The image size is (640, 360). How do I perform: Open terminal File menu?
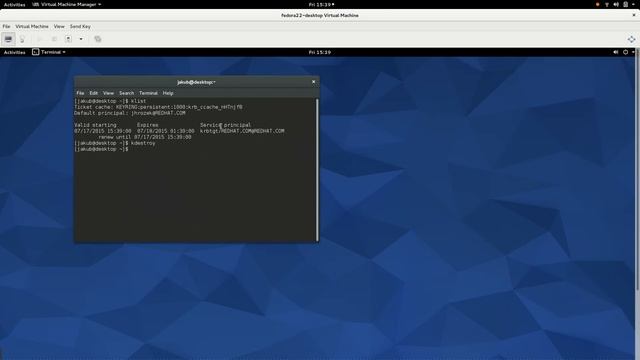click(80, 93)
